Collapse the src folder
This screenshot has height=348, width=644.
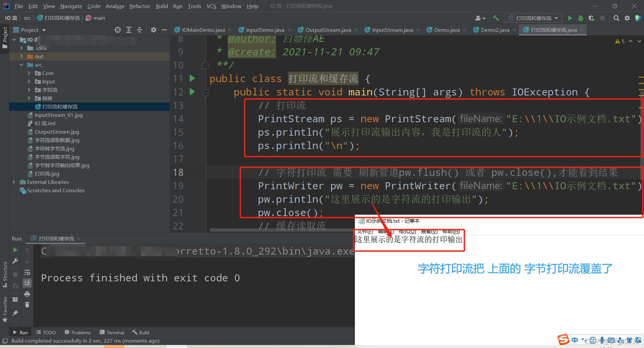point(22,65)
